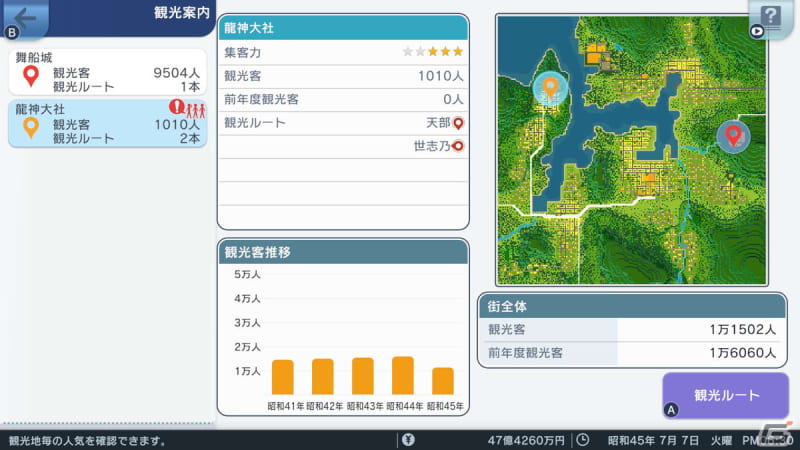Image resolution: width=800 pixels, height=450 pixels.
Task: Click the 観光案内 screen title
Action: 182,13
